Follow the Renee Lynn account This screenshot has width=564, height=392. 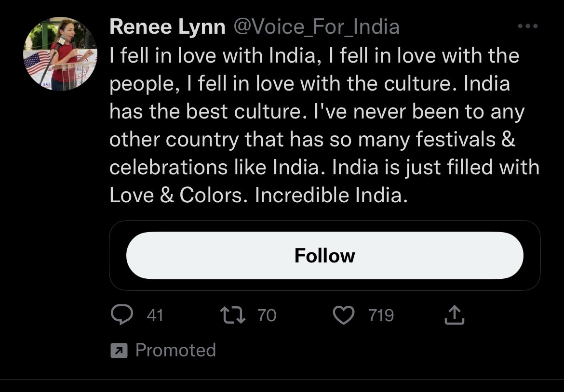tap(324, 255)
